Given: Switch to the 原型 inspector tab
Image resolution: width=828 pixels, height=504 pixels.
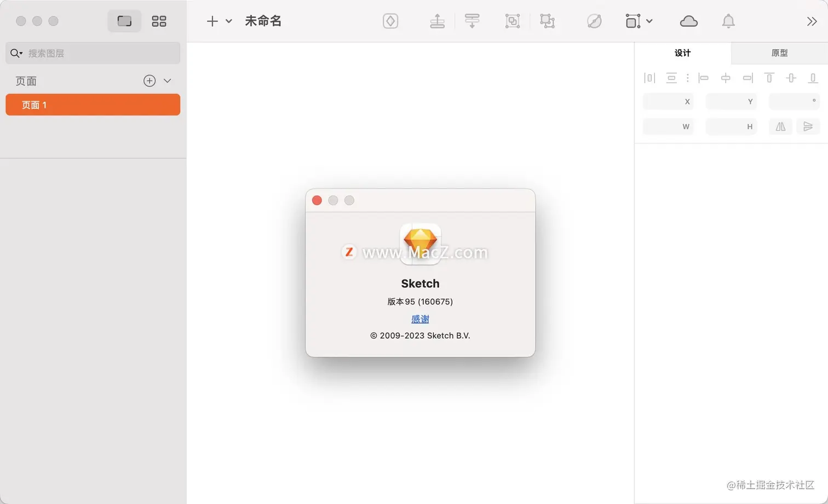Looking at the screenshot, I should [779, 53].
